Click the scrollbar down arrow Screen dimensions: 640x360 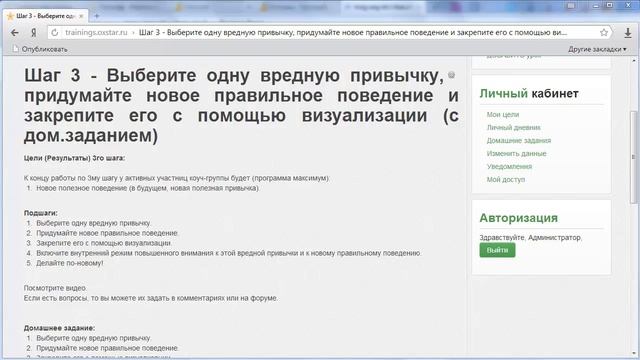click(x=633, y=353)
